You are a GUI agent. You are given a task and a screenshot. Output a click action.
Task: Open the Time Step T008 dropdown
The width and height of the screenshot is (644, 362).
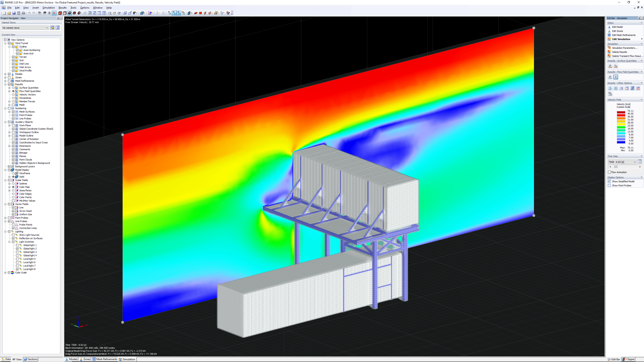635,162
